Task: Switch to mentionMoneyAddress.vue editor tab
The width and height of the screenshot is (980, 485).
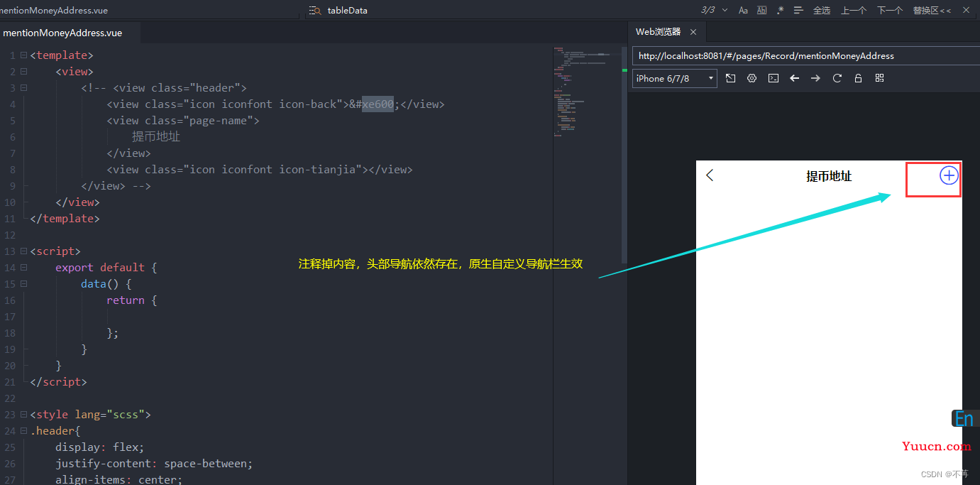Action: coord(62,33)
